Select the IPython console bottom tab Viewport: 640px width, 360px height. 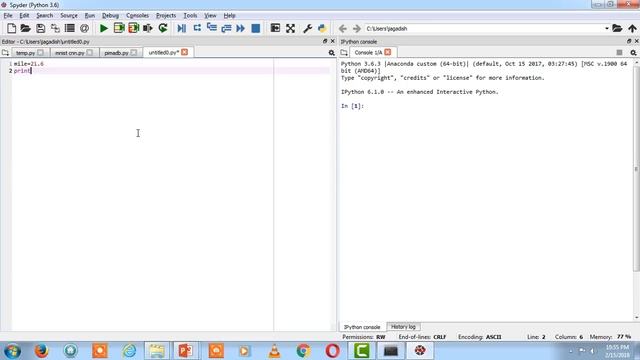[362, 327]
